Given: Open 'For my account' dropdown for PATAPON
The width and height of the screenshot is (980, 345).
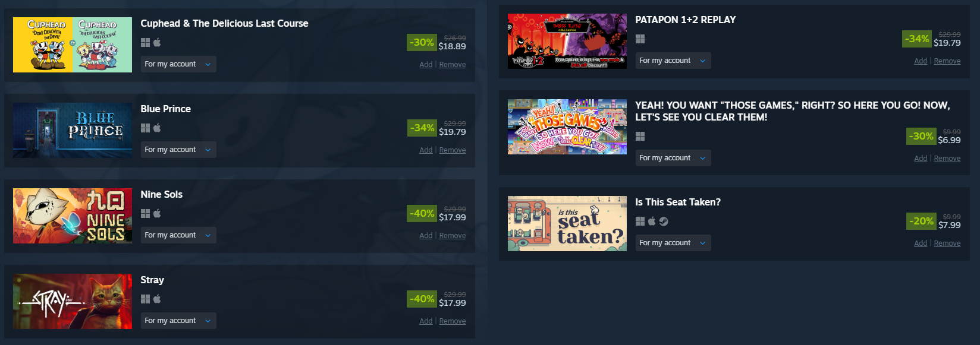Looking at the screenshot, I should (673, 61).
